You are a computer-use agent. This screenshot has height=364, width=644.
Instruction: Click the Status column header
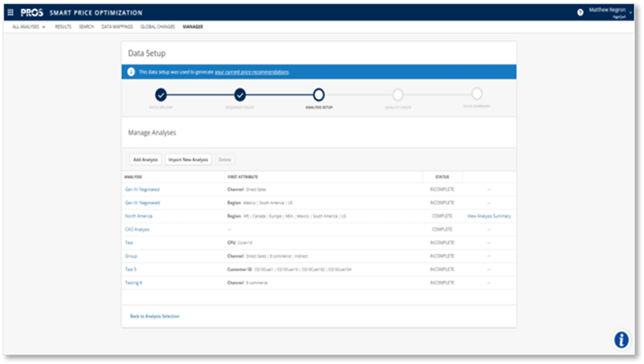pos(442,177)
